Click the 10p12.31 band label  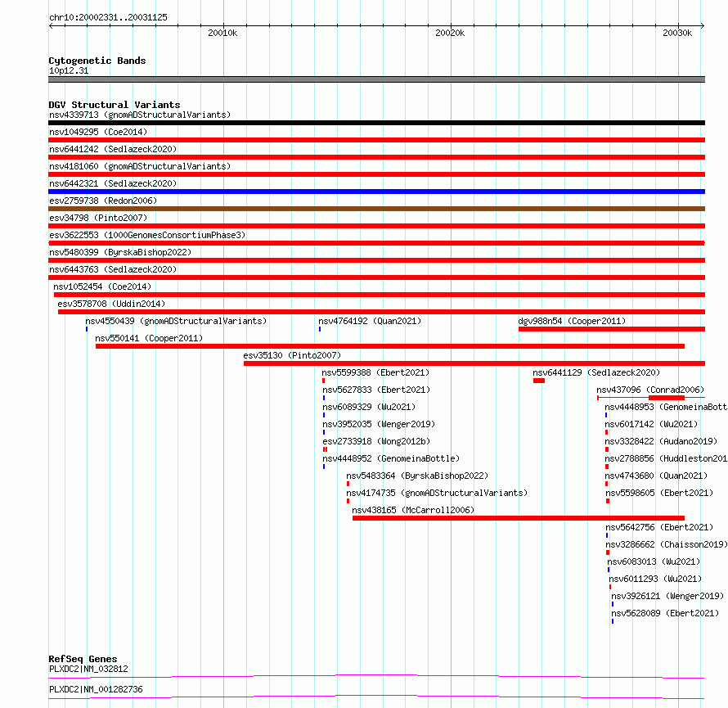pyautogui.click(x=69, y=70)
